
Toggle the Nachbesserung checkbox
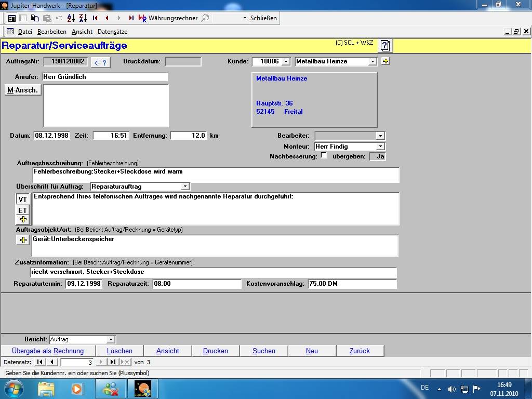pyautogui.click(x=324, y=156)
